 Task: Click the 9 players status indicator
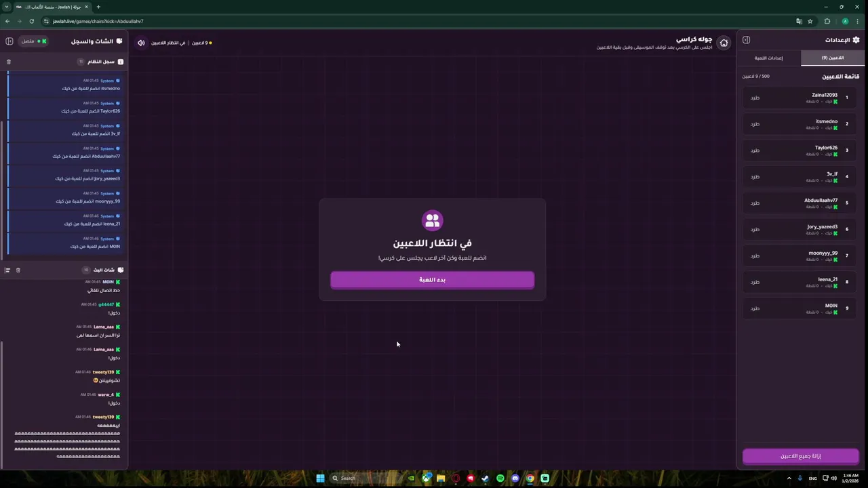202,43
